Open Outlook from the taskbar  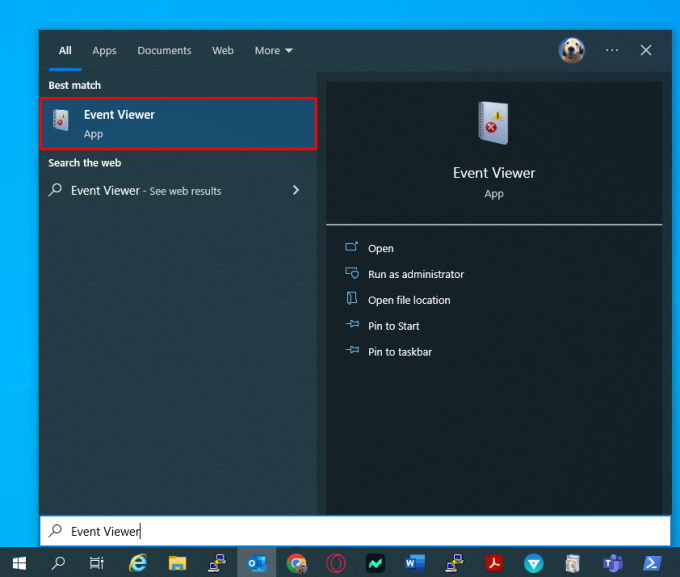point(256,562)
